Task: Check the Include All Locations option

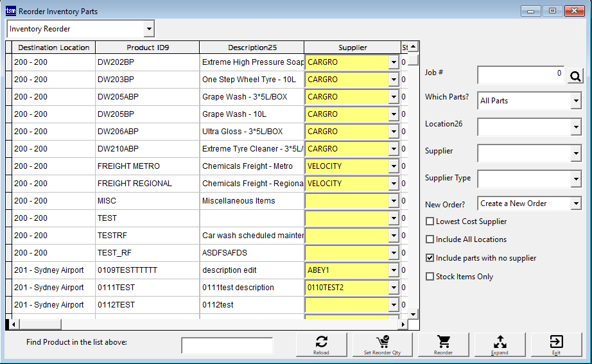Action: [x=430, y=239]
